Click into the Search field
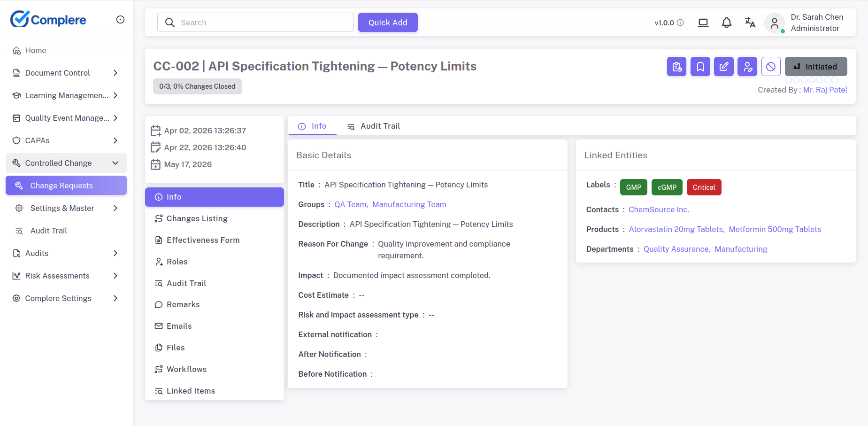Image resolution: width=868 pixels, height=426 pixels. point(263,23)
